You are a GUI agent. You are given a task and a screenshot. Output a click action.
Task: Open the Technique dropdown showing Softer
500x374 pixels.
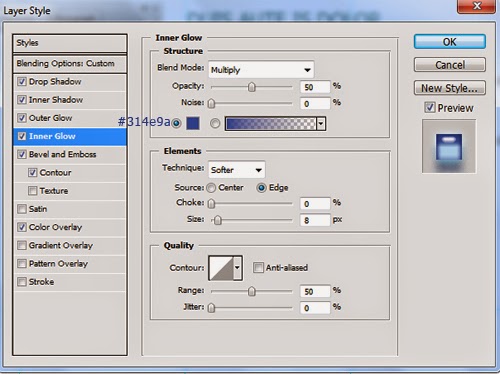click(237, 169)
